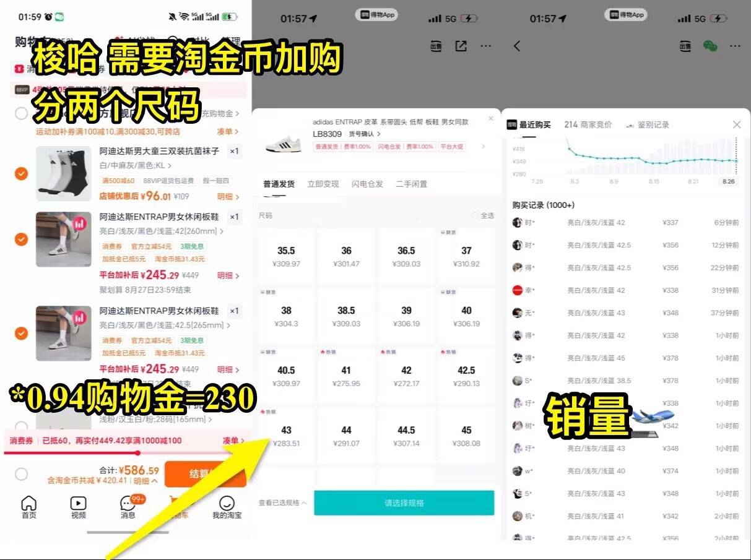Screen dimensions: 751x560
Task: Tap avatar of buyer 幸* in purchase records
Action: tap(518, 290)
